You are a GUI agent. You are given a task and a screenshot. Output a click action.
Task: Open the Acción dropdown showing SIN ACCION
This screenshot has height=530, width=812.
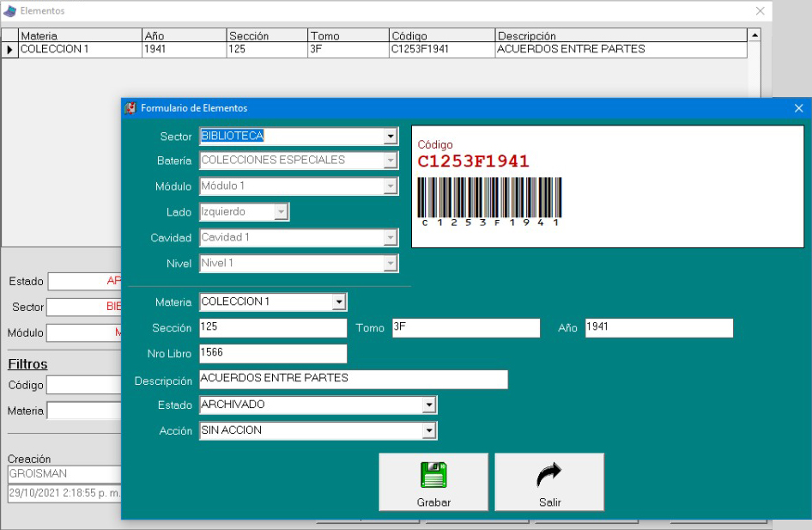[x=429, y=430]
